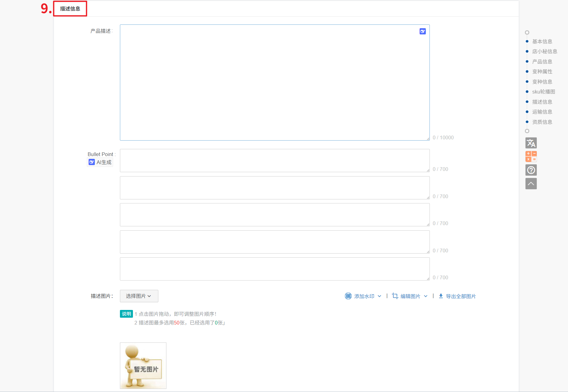568x392 pixels.
Task: Click the help question mark icon
Action: [531, 170]
